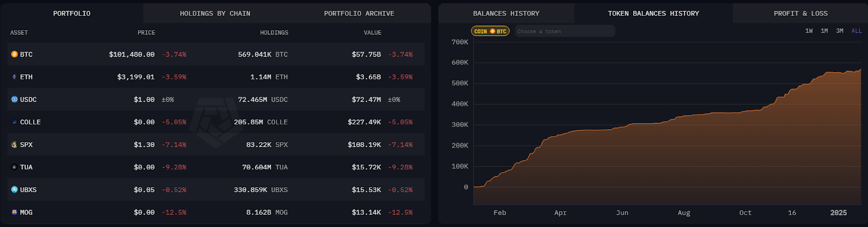Viewport: 868px width, 227px height.
Task: Open the COIN BTC token selector chip
Action: 490,31
